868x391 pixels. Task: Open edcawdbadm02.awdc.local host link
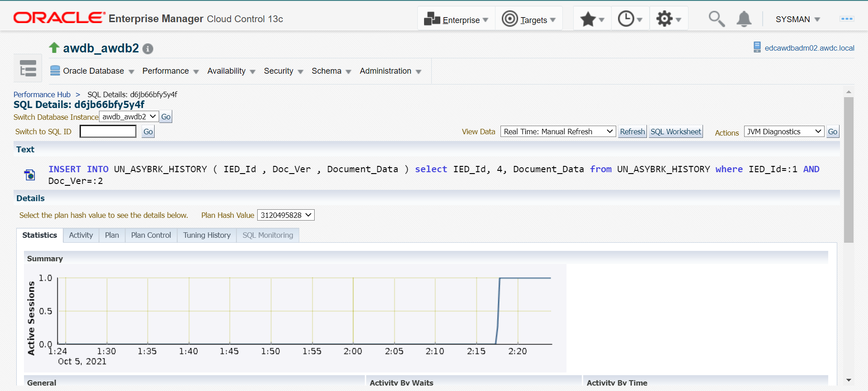(809, 48)
